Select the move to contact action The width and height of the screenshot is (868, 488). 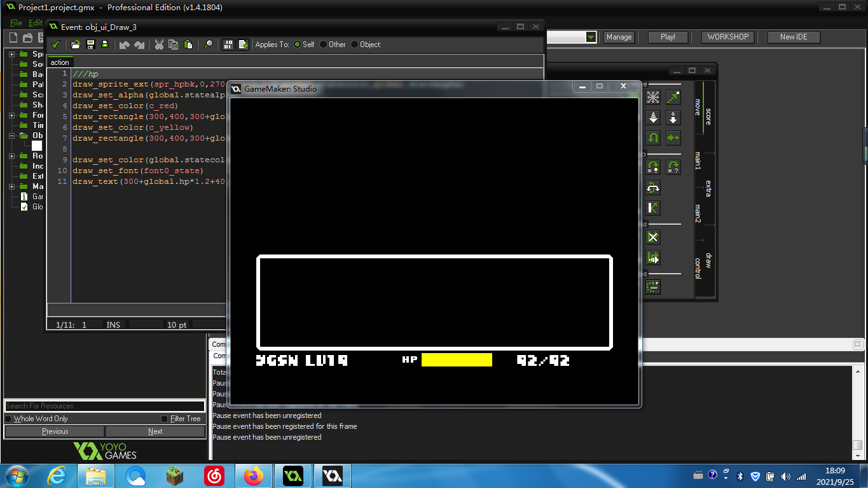click(653, 208)
